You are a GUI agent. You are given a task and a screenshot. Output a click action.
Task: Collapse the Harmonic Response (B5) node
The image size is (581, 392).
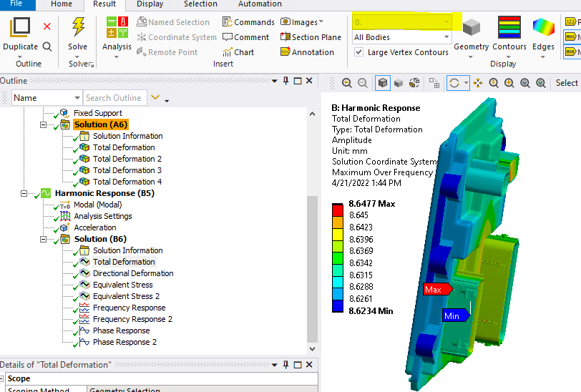25,193
